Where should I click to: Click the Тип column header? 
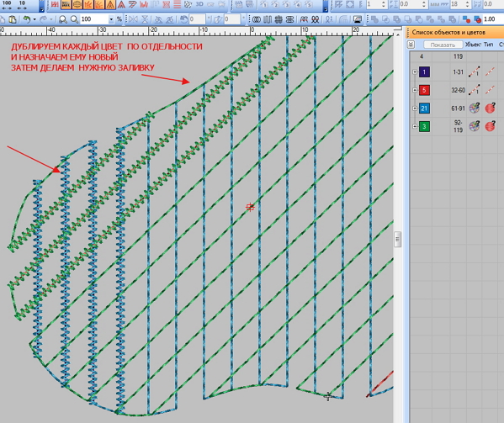click(488, 45)
